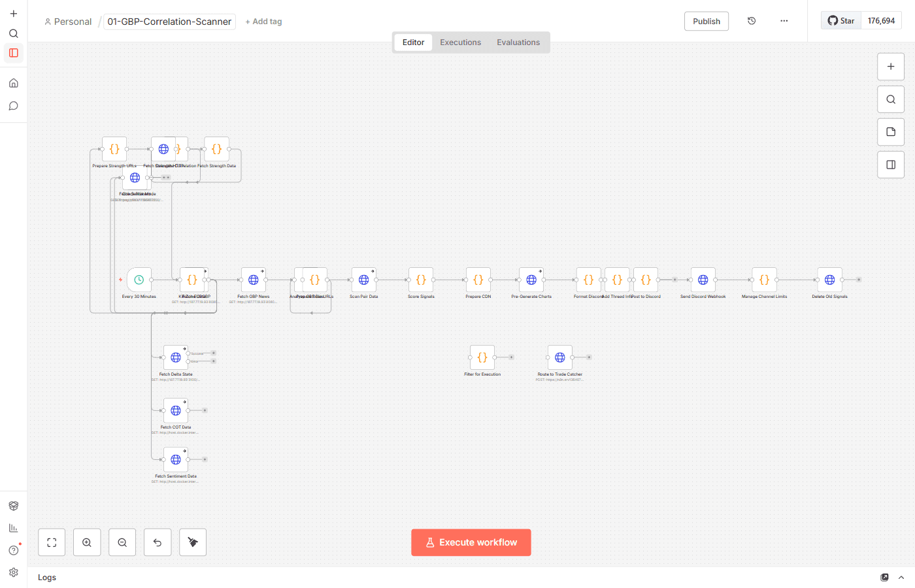The height and width of the screenshot is (588, 915).
Task: Reset canvas zoom with the undo arrow icon
Action: tap(158, 542)
